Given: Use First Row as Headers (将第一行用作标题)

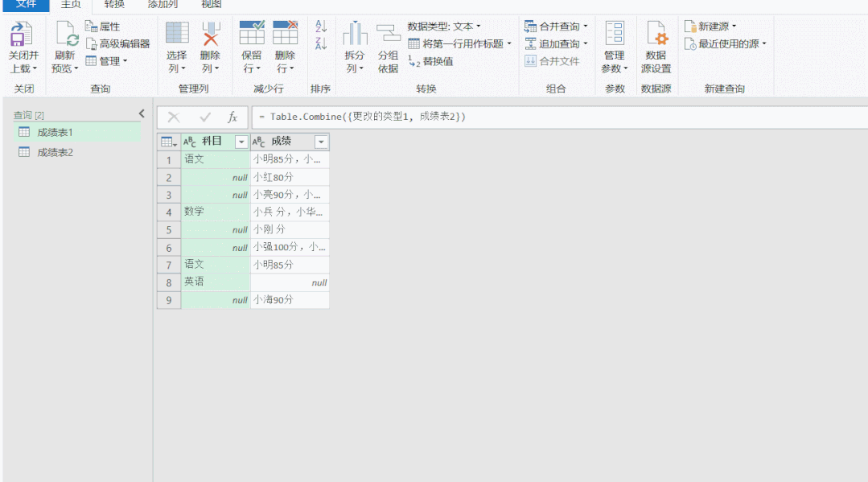Looking at the screenshot, I should (459, 43).
